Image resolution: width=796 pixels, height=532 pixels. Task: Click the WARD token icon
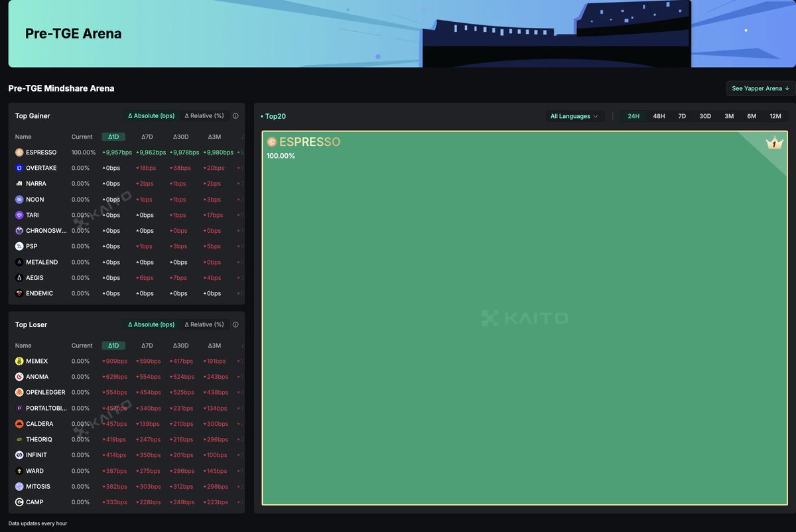[x=19, y=471]
